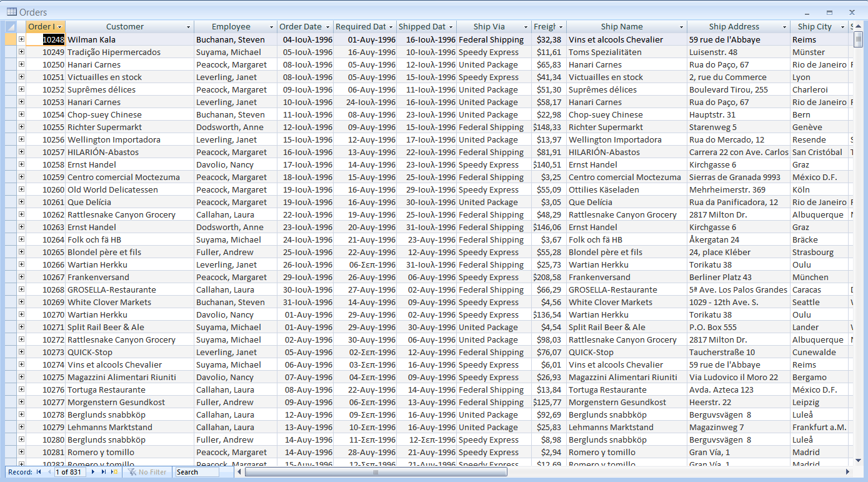
Task: Expand the plus box for order 10270
Action: pos(21,314)
